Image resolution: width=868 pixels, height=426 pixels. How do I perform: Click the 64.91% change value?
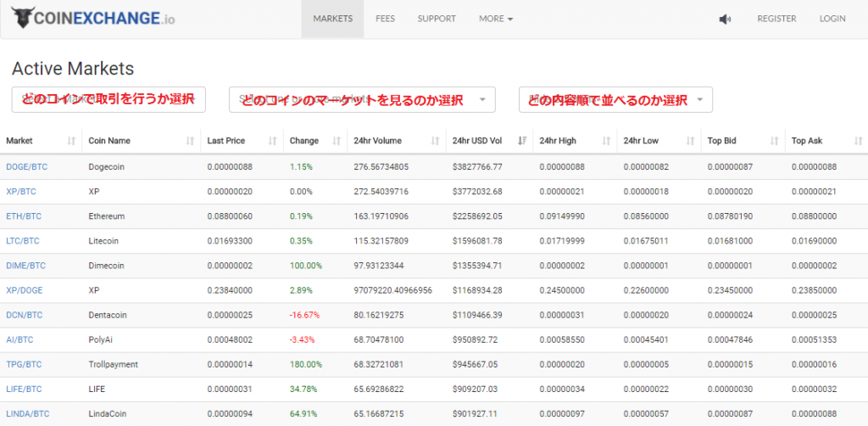click(303, 414)
